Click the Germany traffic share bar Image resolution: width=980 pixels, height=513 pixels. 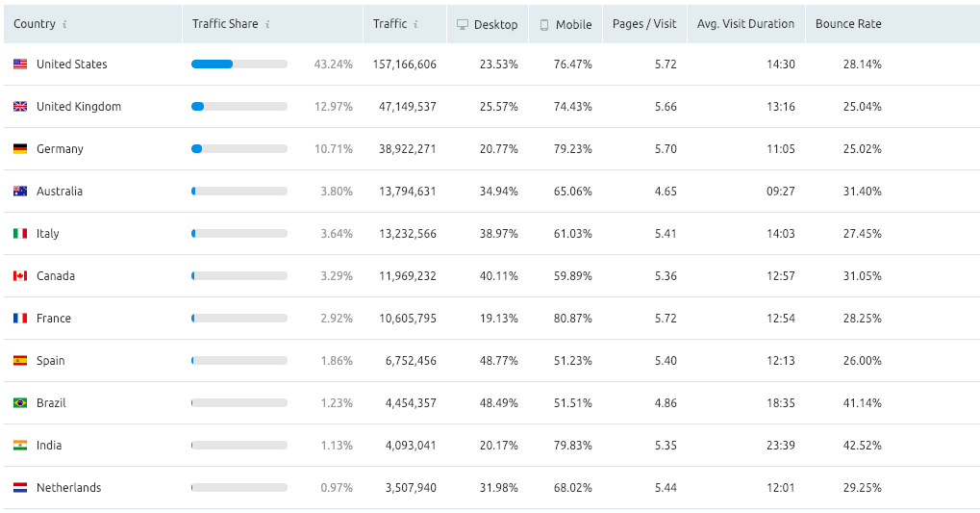[239, 149]
